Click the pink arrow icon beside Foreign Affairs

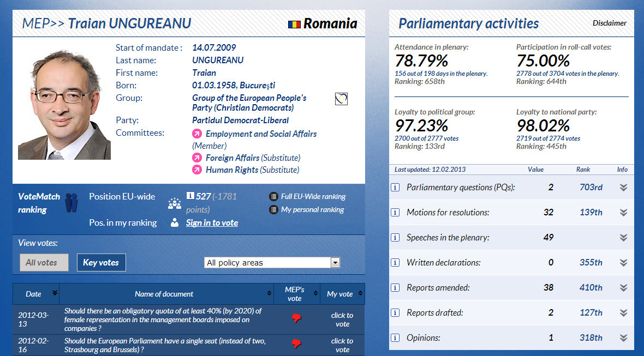197,158
